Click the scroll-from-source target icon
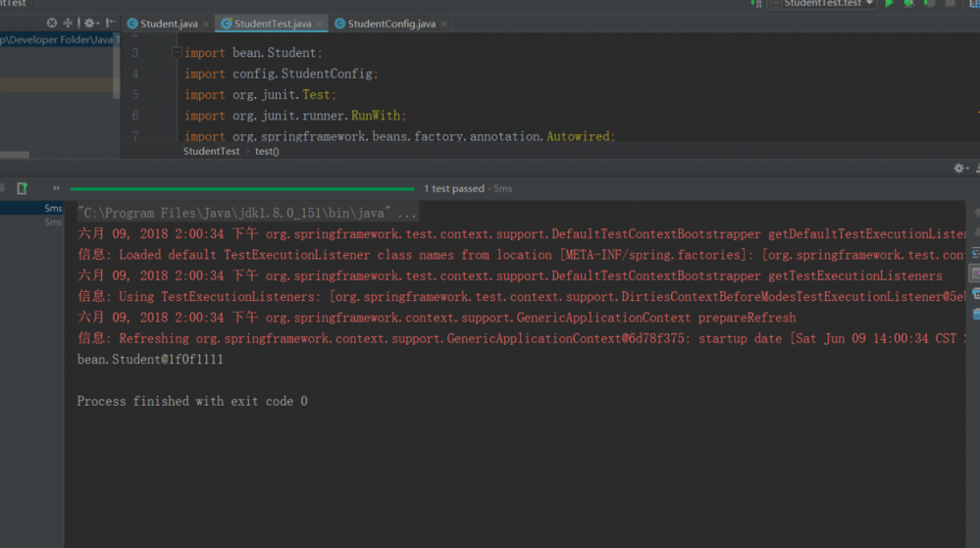Viewport: 980px width, 548px height. point(52,23)
